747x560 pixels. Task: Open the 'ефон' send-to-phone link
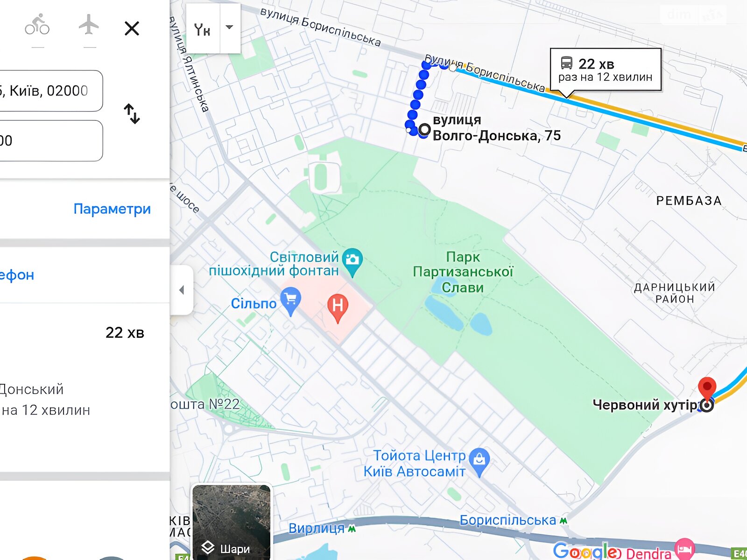coord(17,275)
